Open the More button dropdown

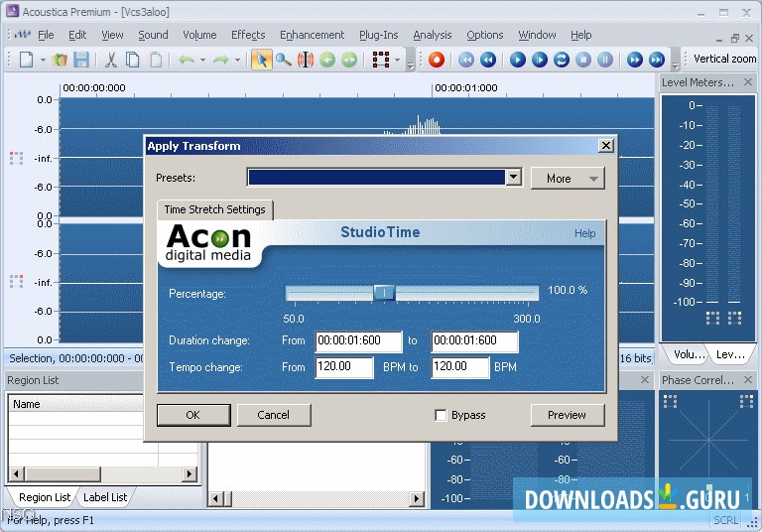click(x=568, y=179)
